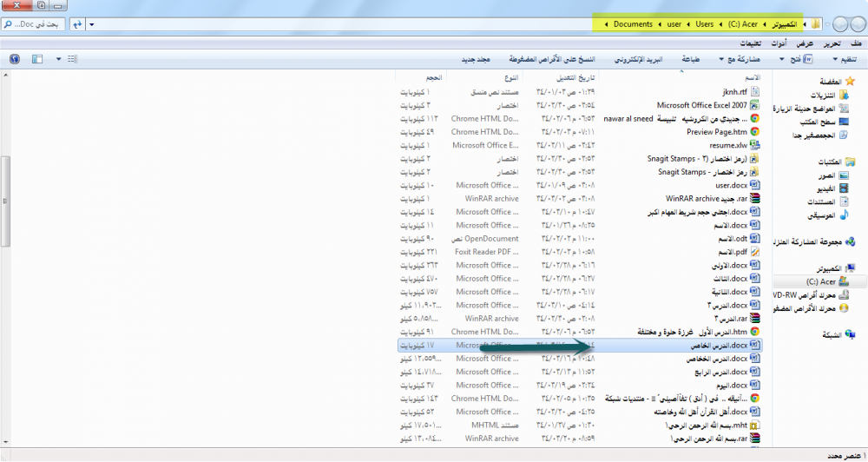Click the Users segment in address path
The width and height of the screenshot is (868, 462).
[x=704, y=23]
